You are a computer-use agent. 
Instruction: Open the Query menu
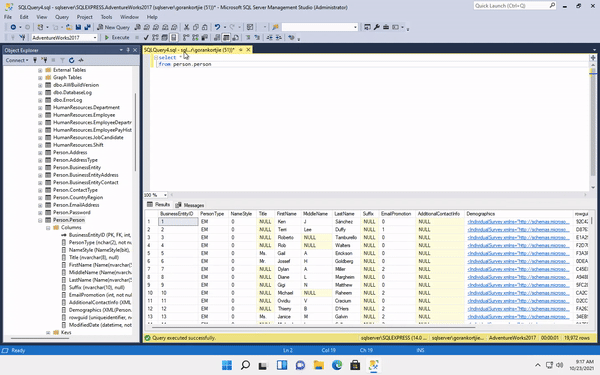(x=62, y=17)
